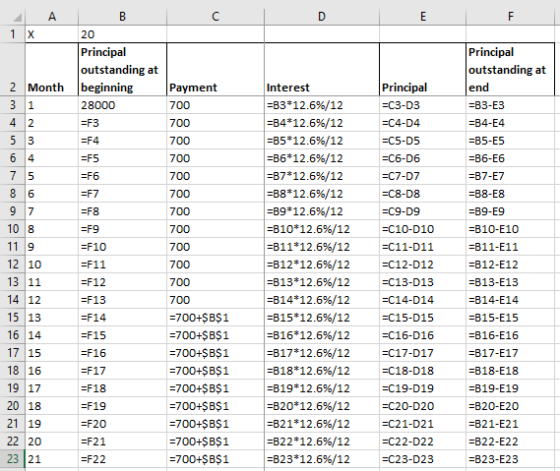560x471 pixels.
Task: Click cell A1 labeled X
Action: [52, 34]
